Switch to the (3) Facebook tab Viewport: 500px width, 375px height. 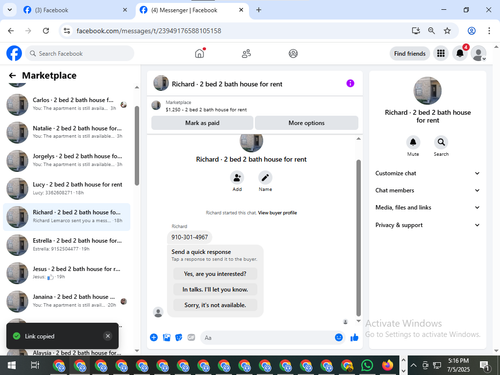point(75,10)
